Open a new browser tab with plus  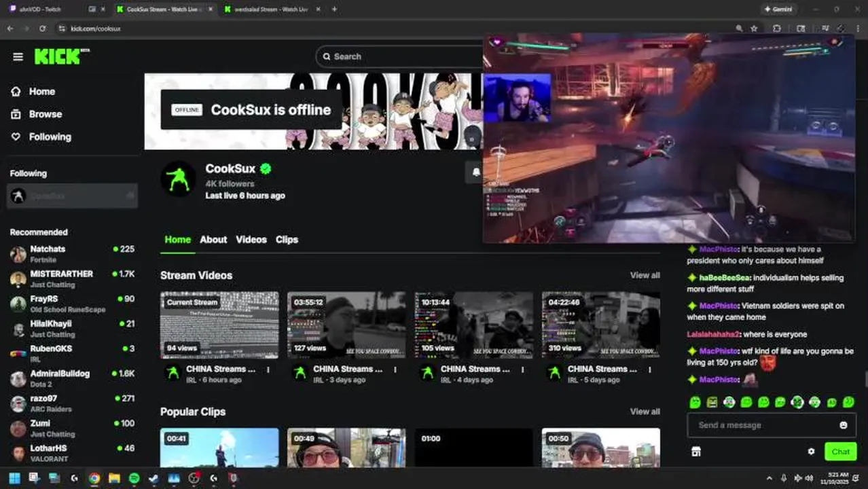point(335,10)
